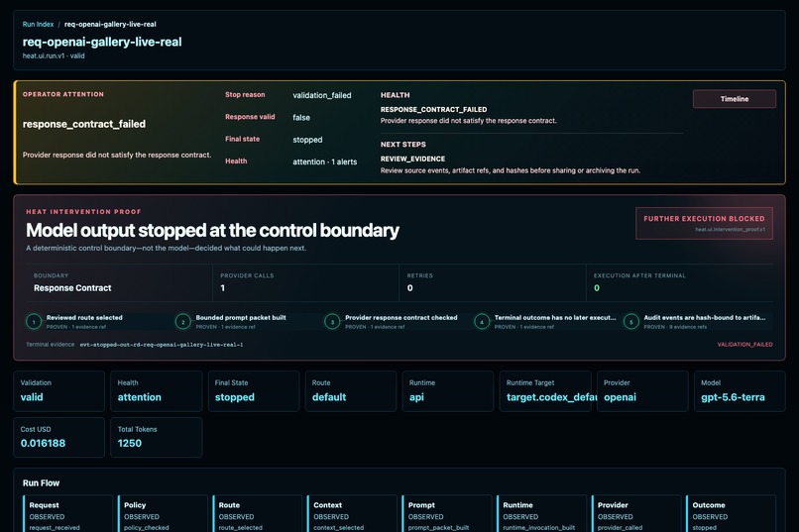Select the 'Run Flow' section heading

click(41, 483)
